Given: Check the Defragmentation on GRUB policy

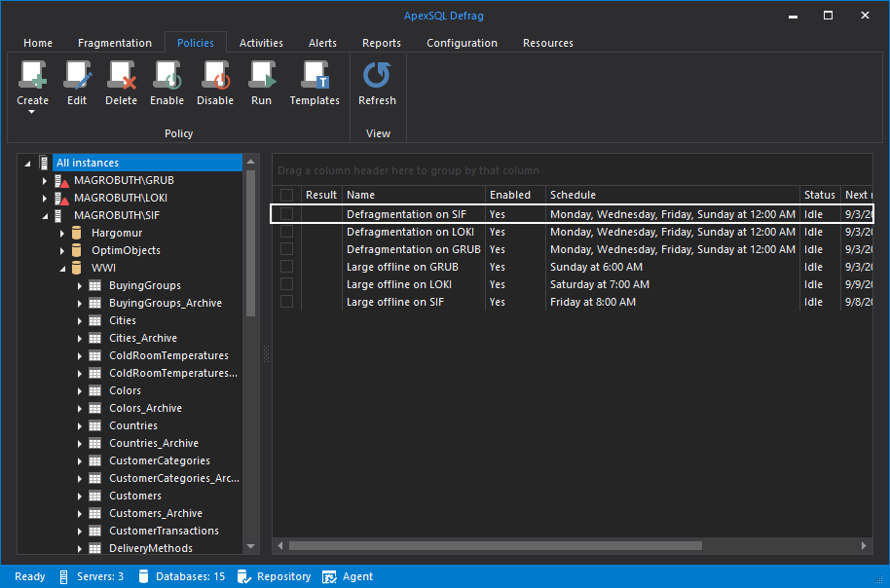Looking at the screenshot, I should tap(286, 249).
